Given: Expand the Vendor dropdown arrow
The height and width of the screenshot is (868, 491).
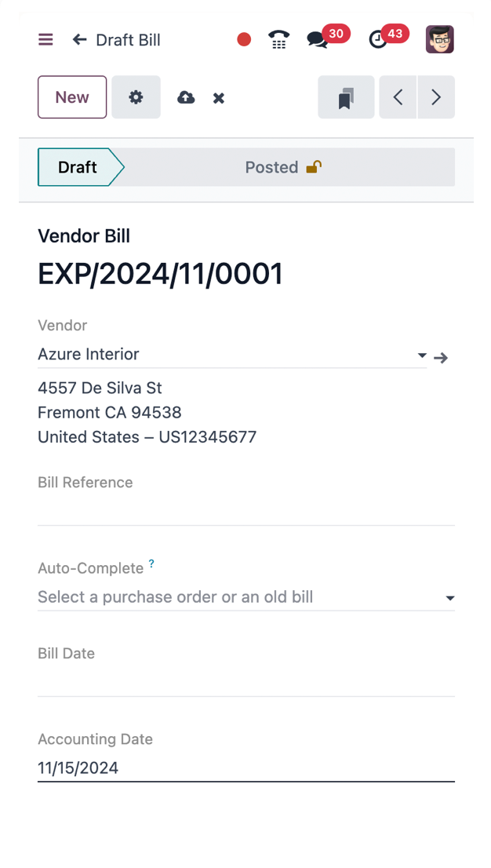Looking at the screenshot, I should point(422,356).
